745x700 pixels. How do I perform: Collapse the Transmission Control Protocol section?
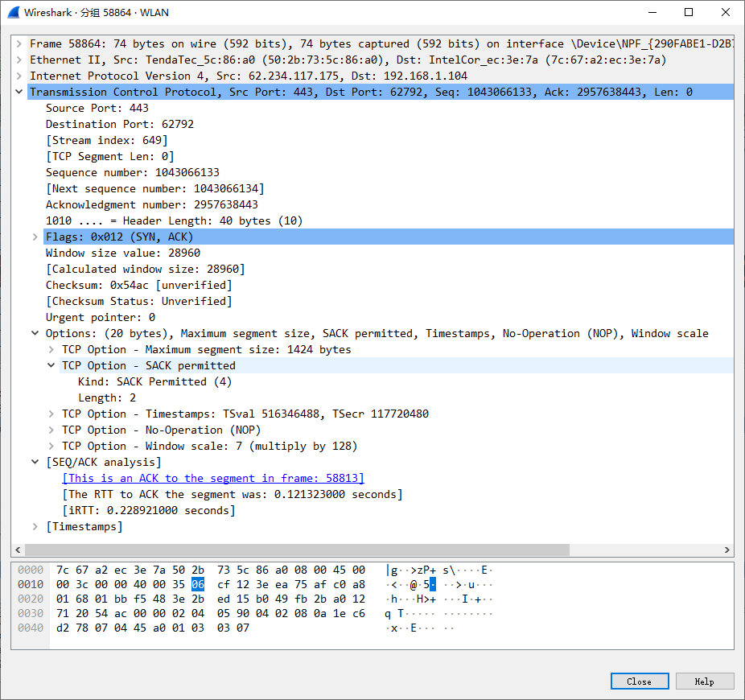click(x=19, y=92)
